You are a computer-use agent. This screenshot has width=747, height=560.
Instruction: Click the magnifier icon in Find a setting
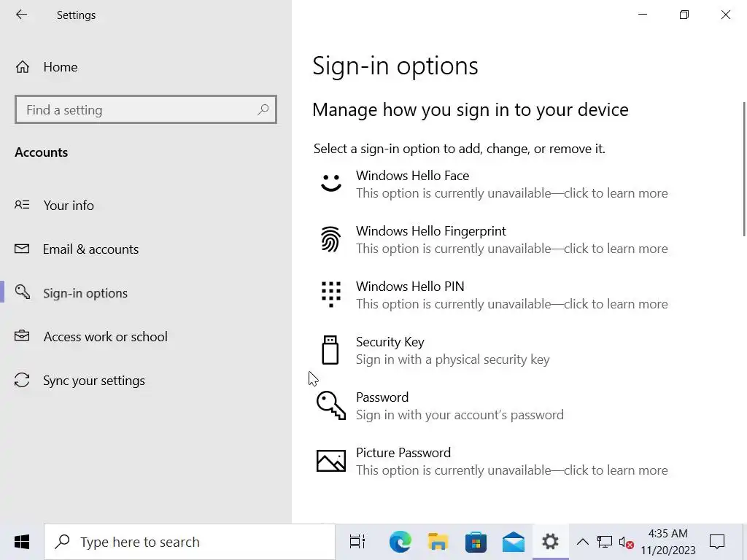pyautogui.click(x=263, y=110)
